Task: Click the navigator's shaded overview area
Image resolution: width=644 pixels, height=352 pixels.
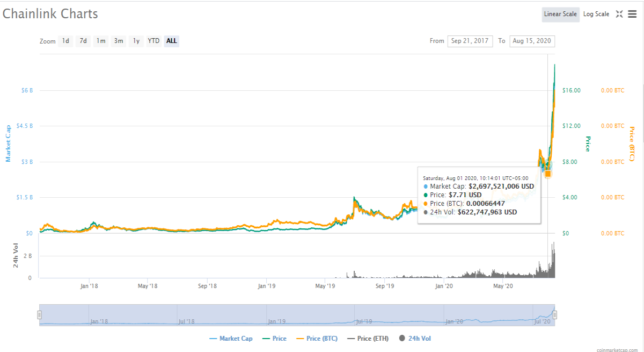Action: (x=297, y=315)
